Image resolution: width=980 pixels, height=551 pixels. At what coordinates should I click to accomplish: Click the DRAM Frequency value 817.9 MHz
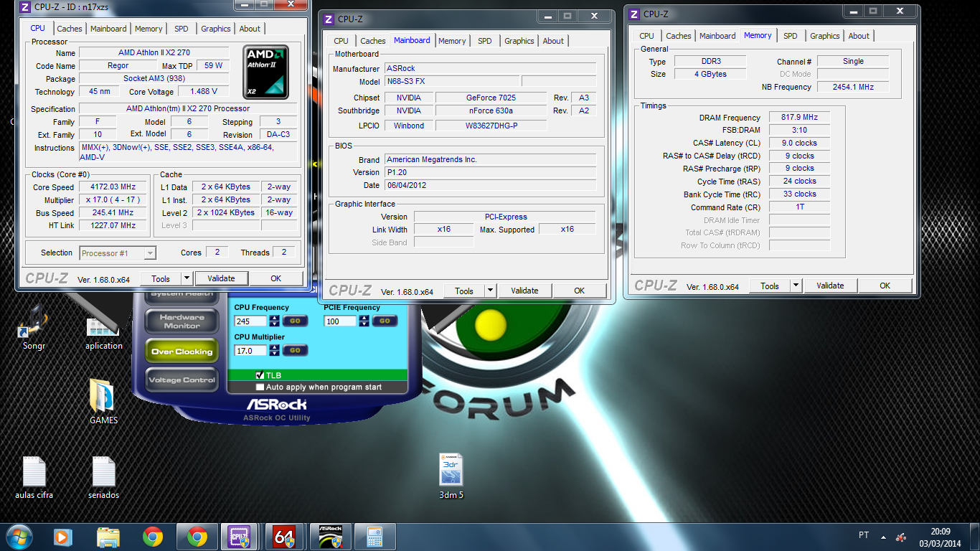point(800,118)
